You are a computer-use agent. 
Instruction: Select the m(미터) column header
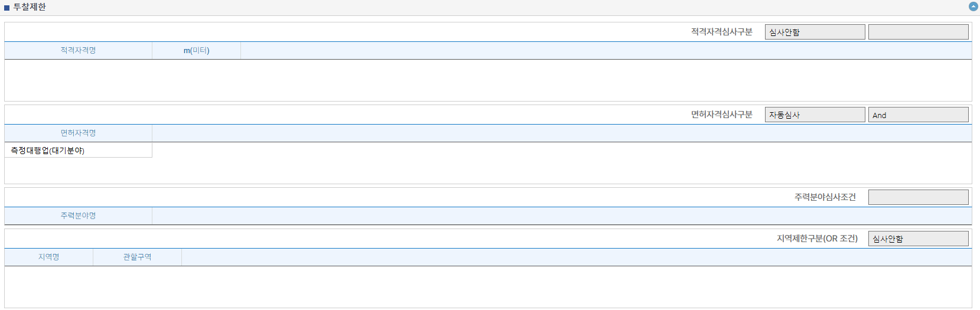tap(196, 50)
